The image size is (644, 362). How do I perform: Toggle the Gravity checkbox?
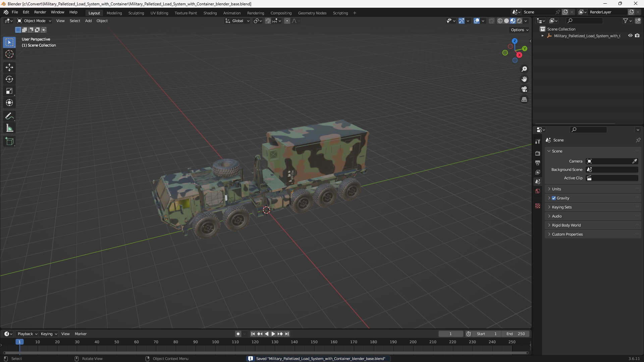(554, 198)
